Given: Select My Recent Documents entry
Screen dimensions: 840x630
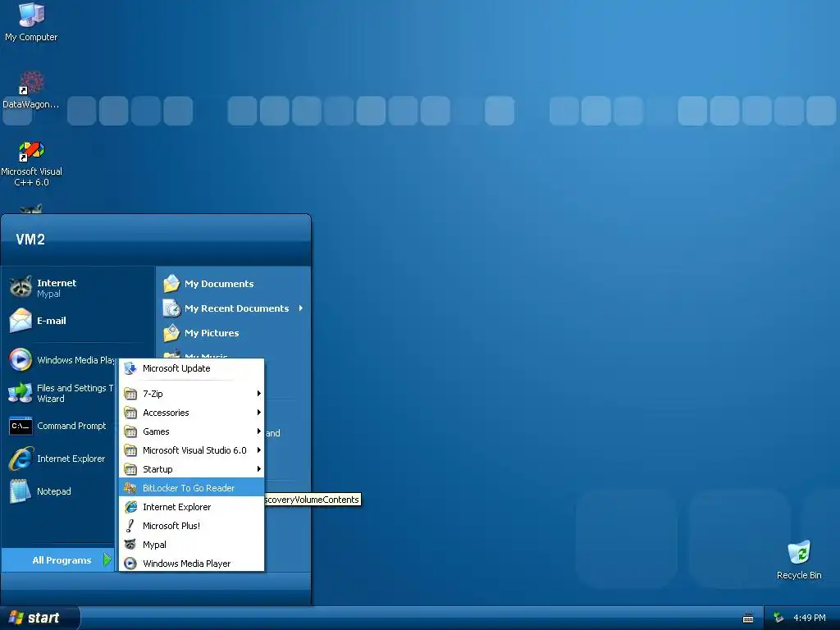Looking at the screenshot, I should 234,308.
